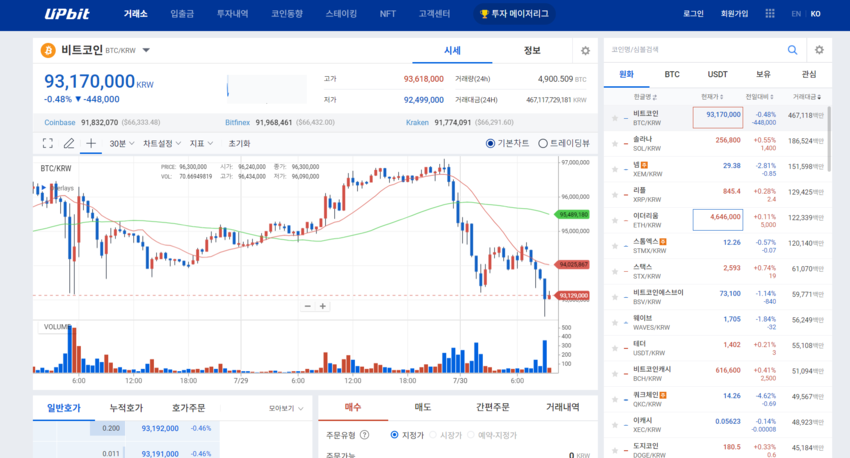Image resolution: width=850 pixels, height=458 pixels.
Task: Click the 로그인 link
Action: [x=693, y=14]
